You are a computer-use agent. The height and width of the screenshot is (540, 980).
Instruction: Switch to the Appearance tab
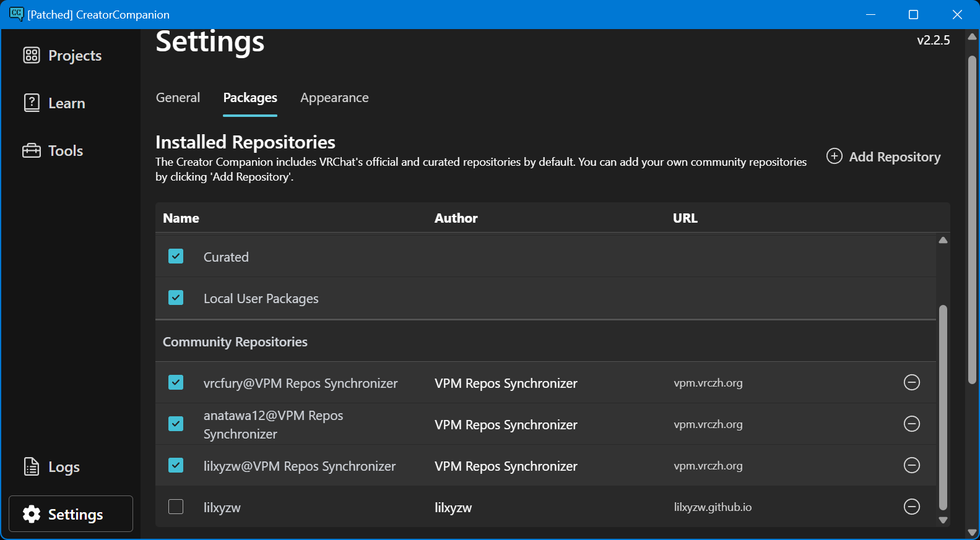pyautogui.click(x=334, y=98)
